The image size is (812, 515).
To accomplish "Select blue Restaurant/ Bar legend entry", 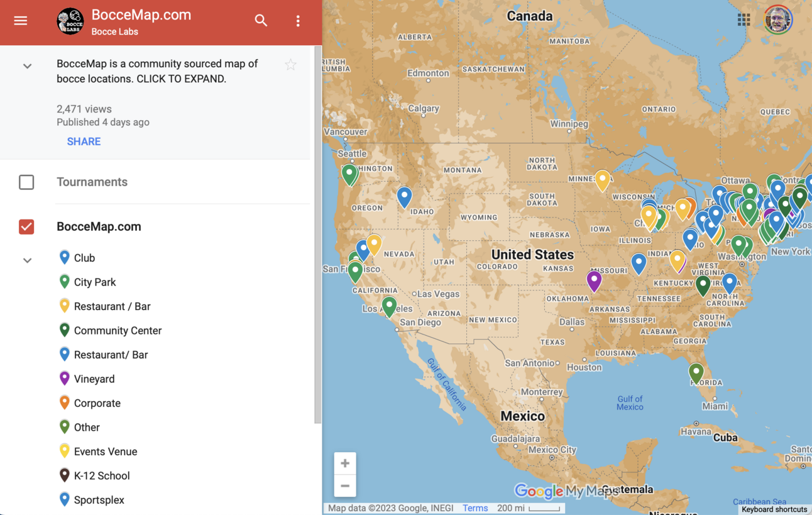I will coord(111,355).
